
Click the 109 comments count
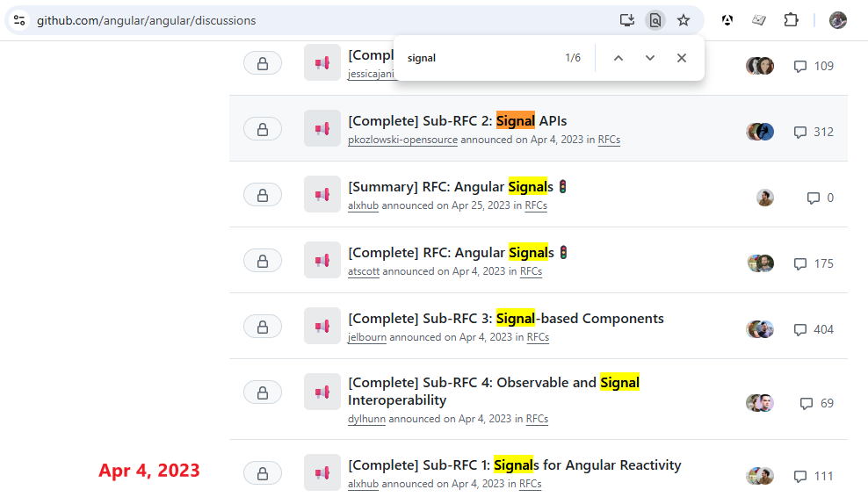coord(814,66)
